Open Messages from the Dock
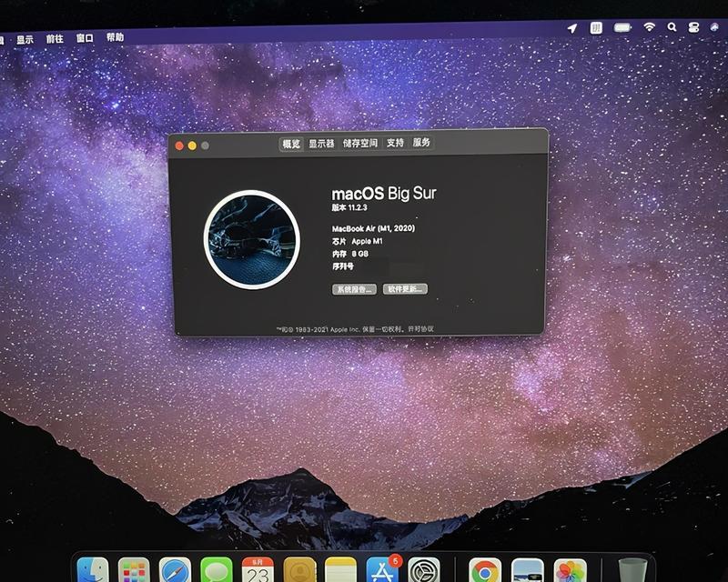This screenshot has height=582, width=728. tap(217, 570)
